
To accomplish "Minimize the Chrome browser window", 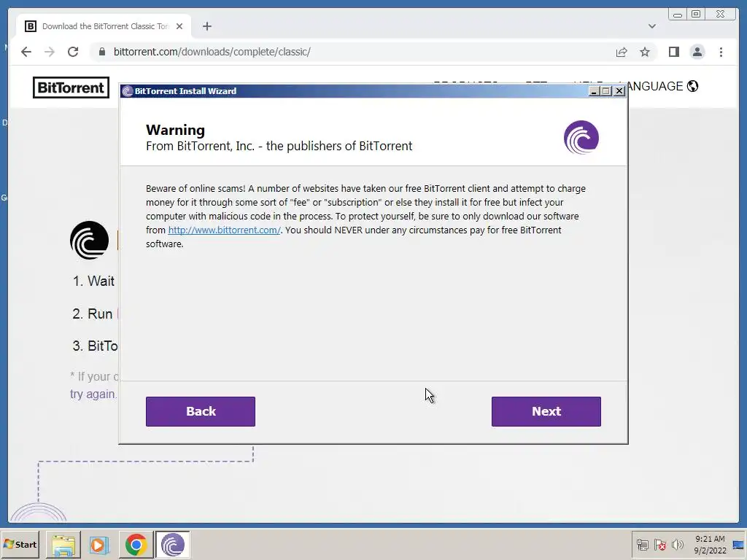I will 678,15.
